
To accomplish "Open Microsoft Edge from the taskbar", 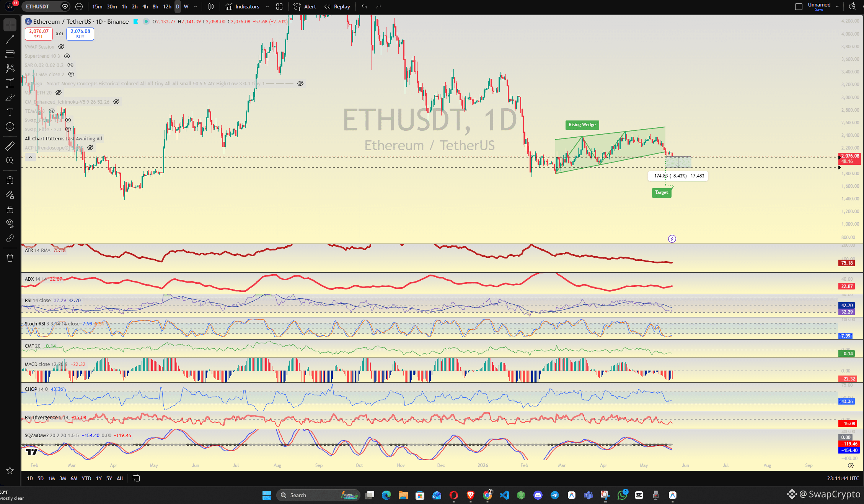I will tap(386, 495).
